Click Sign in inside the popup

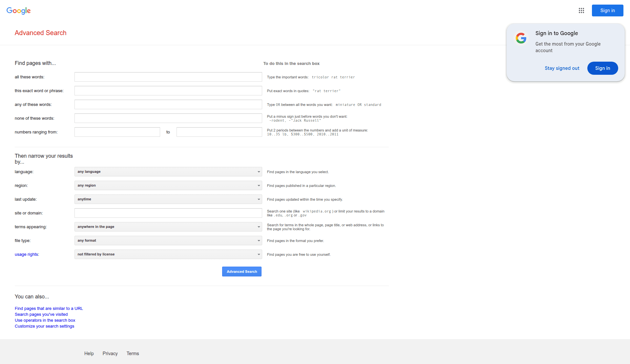coord(602,68)
